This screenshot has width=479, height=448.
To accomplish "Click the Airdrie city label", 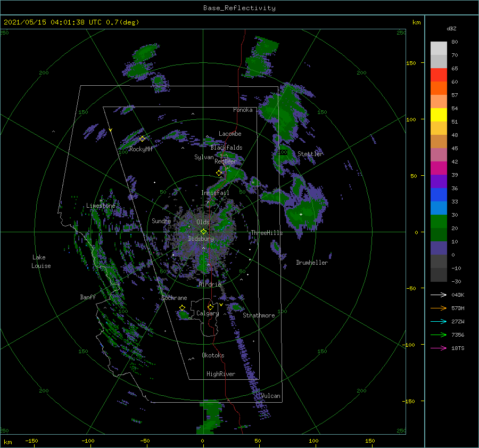I will pyautogui.click(x=210, y=284).
